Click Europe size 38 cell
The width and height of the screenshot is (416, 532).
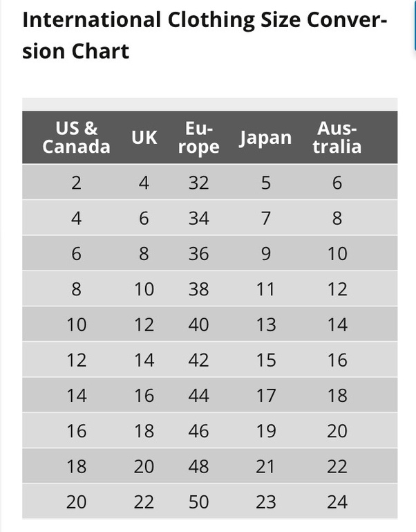(x=199, y=289)
